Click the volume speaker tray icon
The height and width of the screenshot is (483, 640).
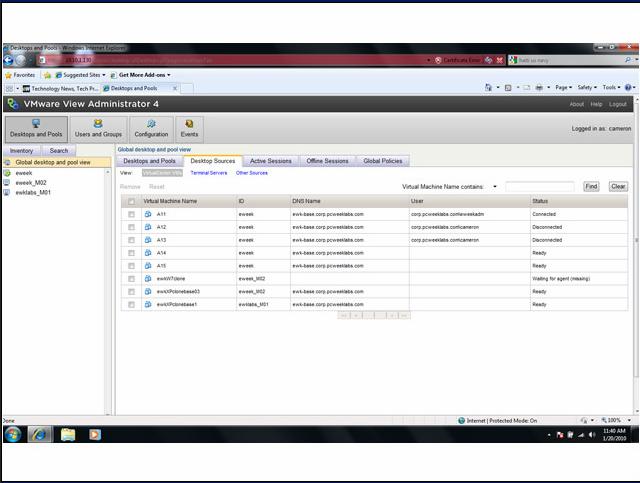592,435
